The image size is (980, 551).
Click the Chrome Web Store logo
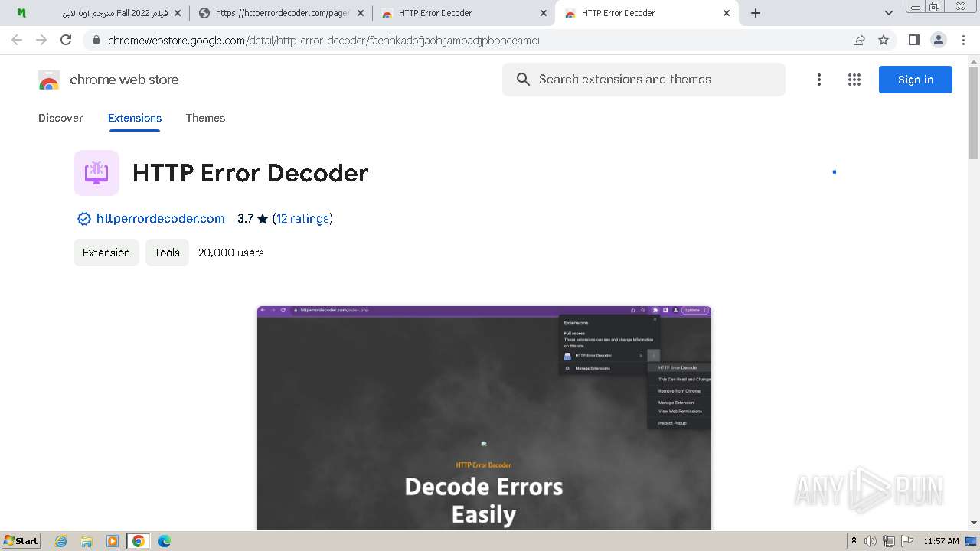pos(49,80)
